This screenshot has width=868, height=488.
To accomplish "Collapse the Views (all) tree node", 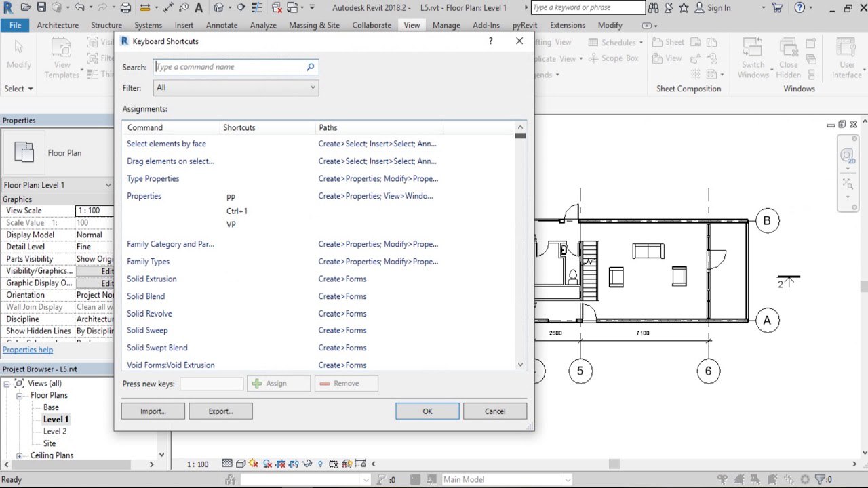I will click(7, 384).
